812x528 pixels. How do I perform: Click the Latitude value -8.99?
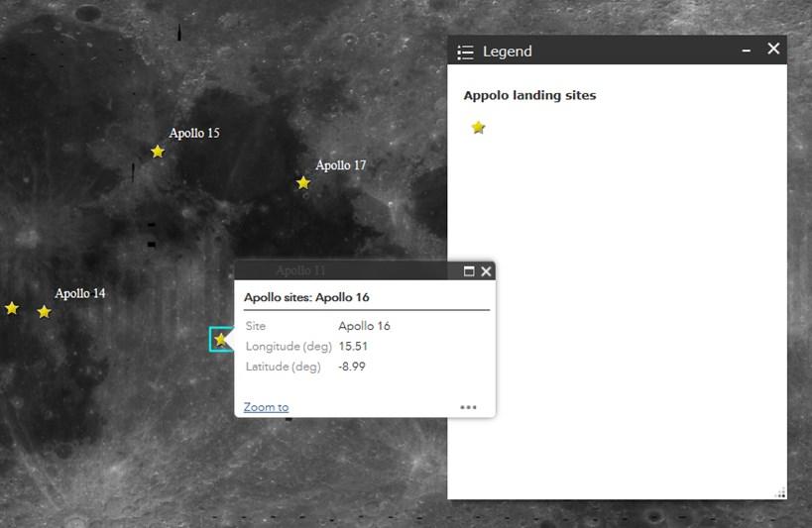point(352,366)
